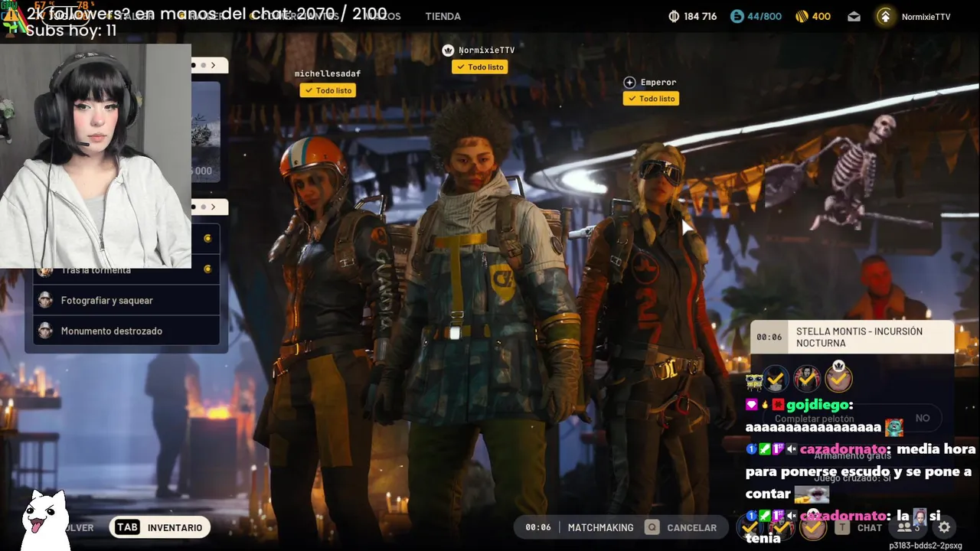
Task: Click the Q key hint icon
Action: 652,527
